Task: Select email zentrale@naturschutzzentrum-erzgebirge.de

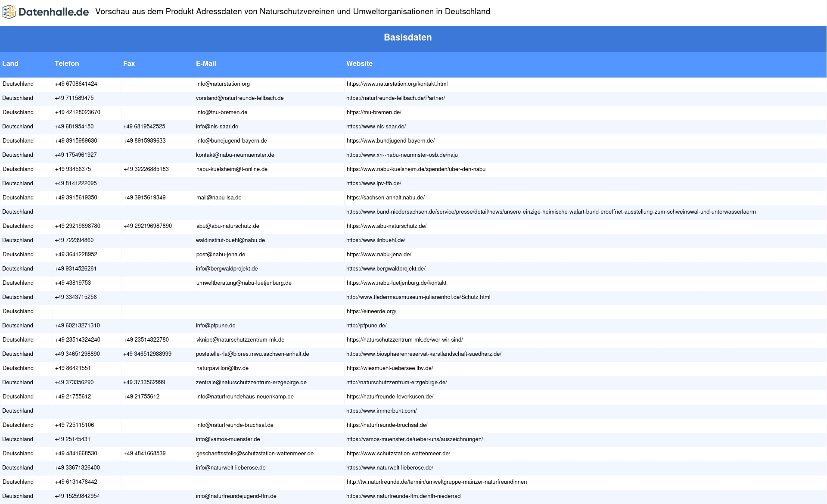Action: point(251,383)
